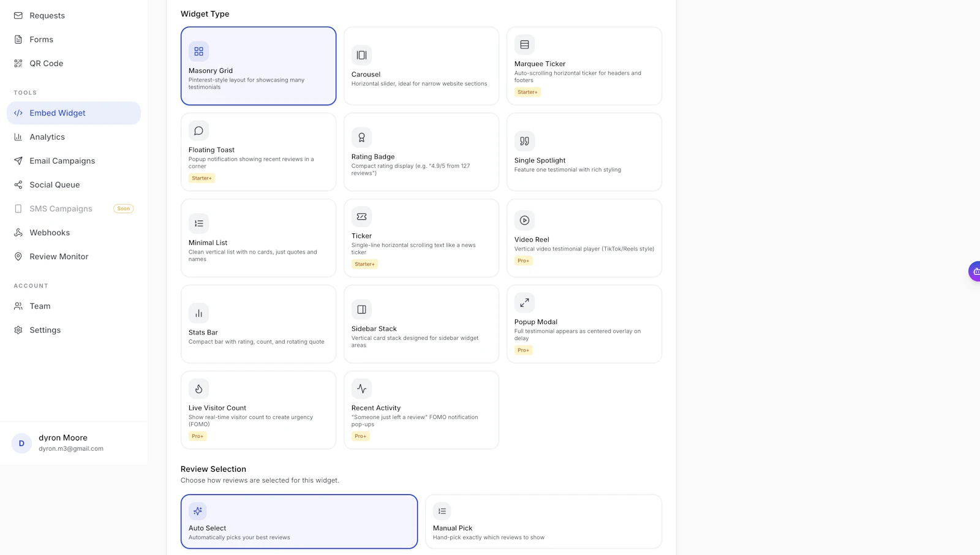Click the Analytics bar chart icon

tap(18, 137)
